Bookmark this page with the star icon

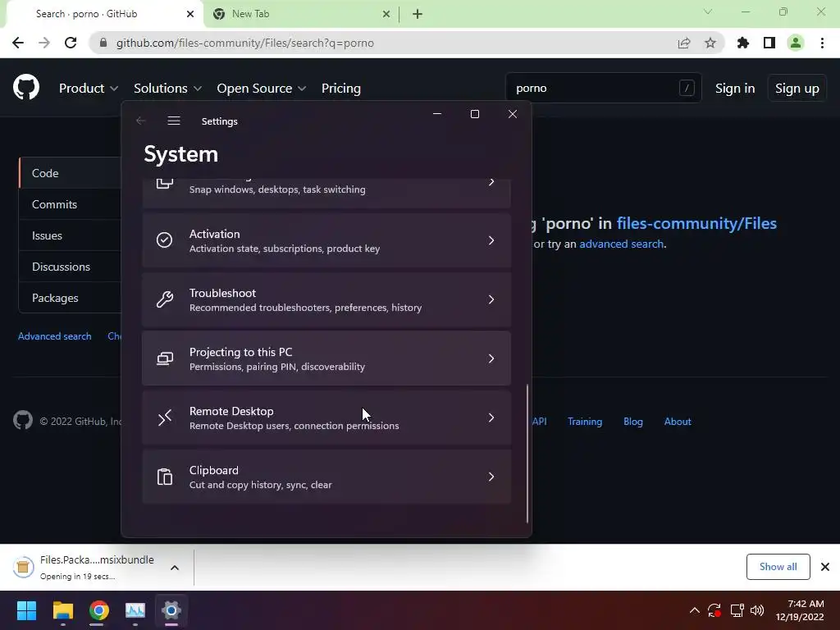[710, 43]
